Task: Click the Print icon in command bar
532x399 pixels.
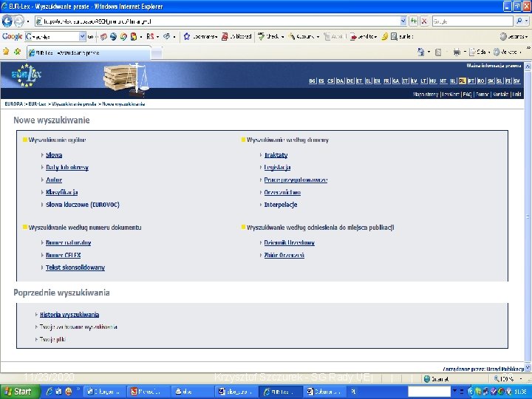Action: [x=457, y=52]
